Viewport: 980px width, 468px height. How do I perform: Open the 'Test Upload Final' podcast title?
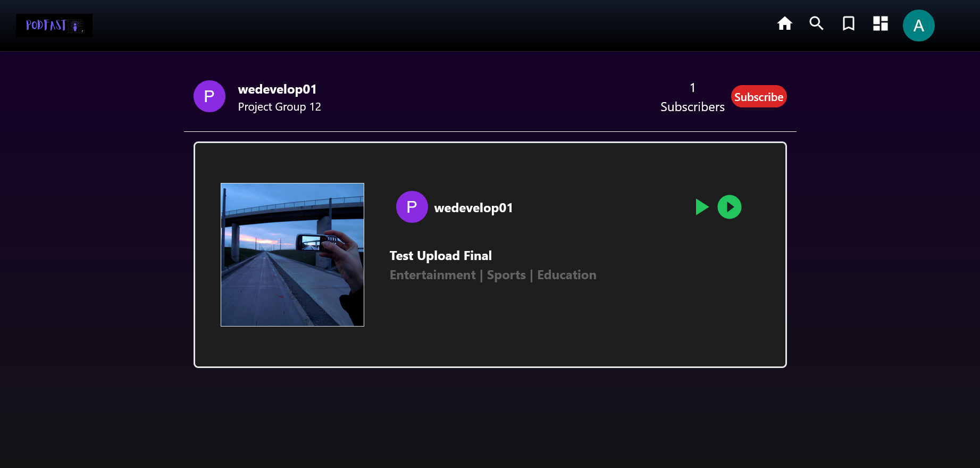point(440,256)
